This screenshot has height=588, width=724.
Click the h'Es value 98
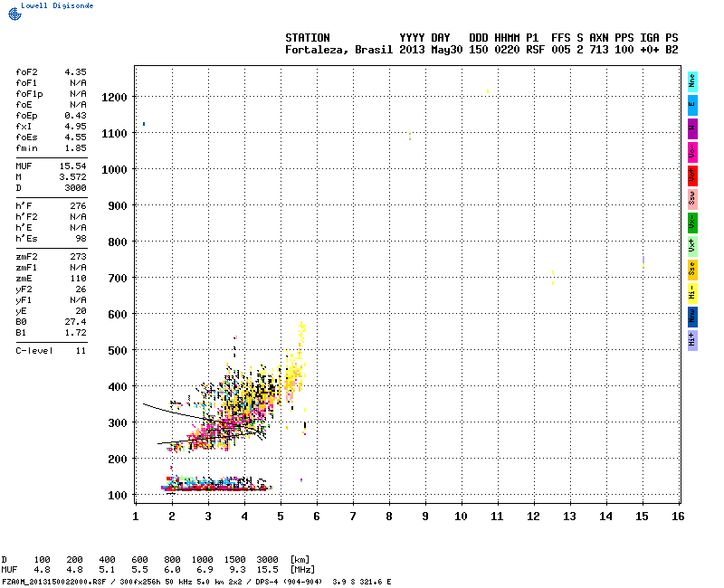point(81,239)
